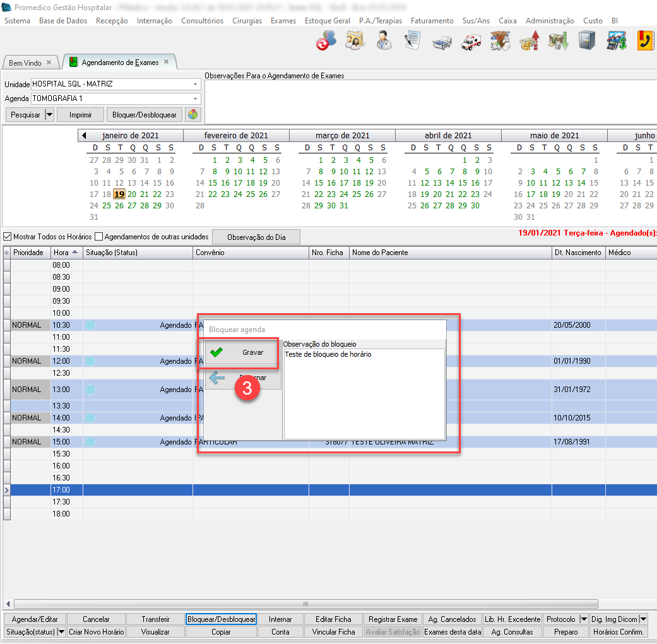
Task: Open the ambulance icon in the toolbar
Action: click(471, 42)
